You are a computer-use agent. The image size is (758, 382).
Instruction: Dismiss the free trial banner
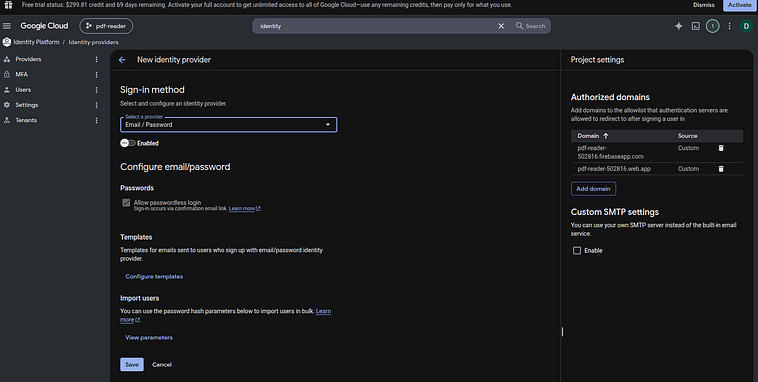[703, 5]
